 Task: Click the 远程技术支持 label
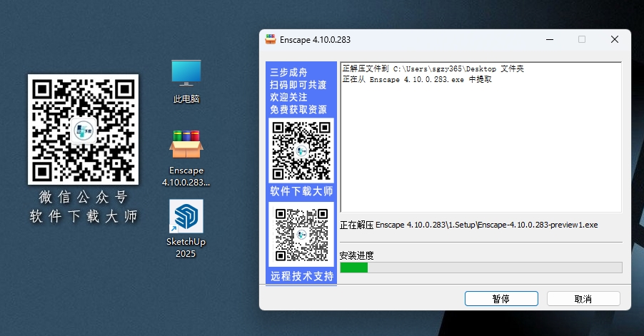click(x=302, y=276)
